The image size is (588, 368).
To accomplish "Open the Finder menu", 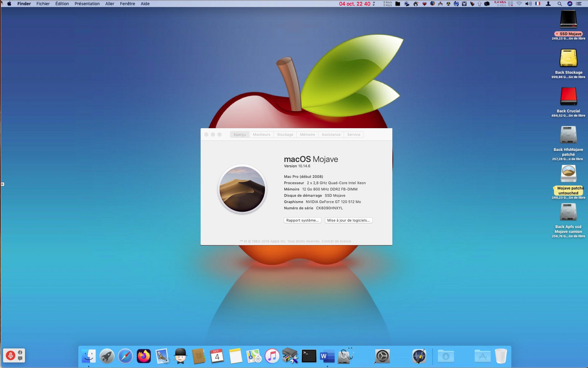I will [x=24, y=4].
